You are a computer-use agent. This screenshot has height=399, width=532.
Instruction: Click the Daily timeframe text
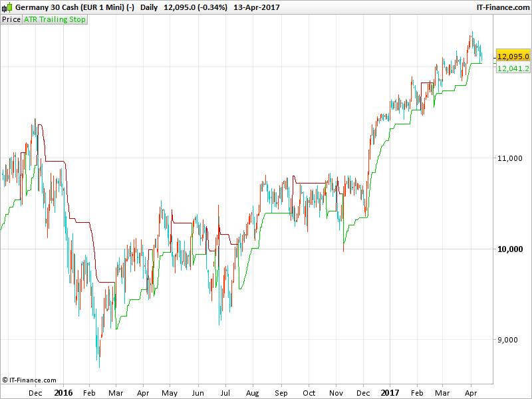tap(149, 7)
